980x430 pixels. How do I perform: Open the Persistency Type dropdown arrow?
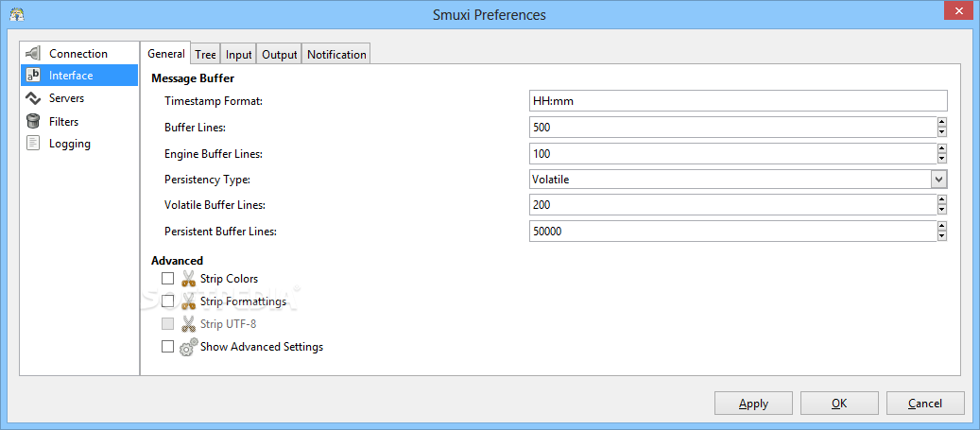[x=938, y=180]
